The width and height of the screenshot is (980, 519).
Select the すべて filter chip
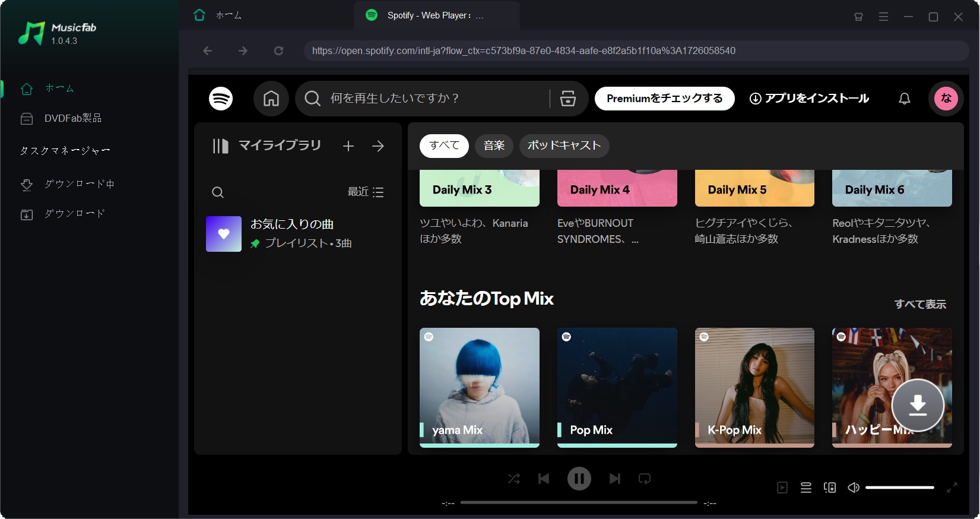click(444, 146)
